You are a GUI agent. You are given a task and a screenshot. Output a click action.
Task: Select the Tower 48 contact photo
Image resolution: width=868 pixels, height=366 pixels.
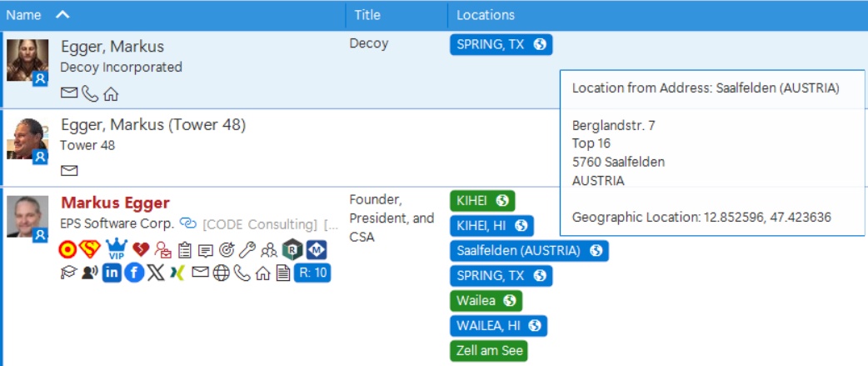click(x=27, y=138)
